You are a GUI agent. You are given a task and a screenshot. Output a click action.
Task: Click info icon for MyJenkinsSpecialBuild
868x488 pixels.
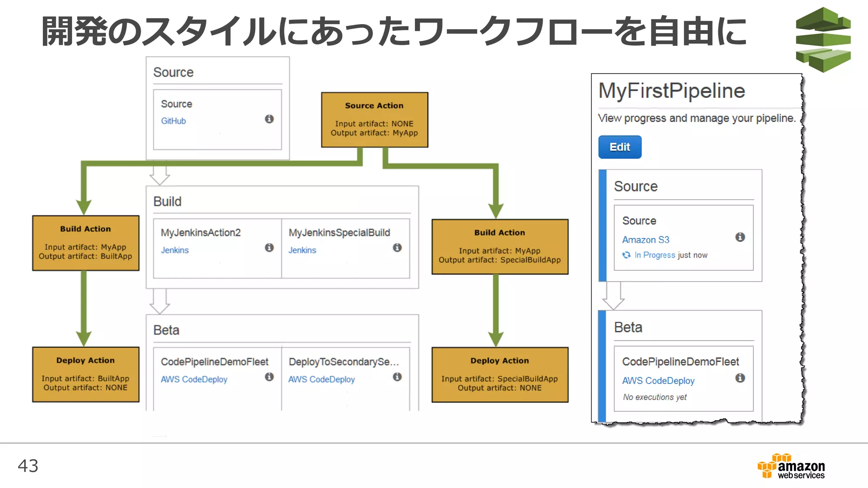(397, 247)
